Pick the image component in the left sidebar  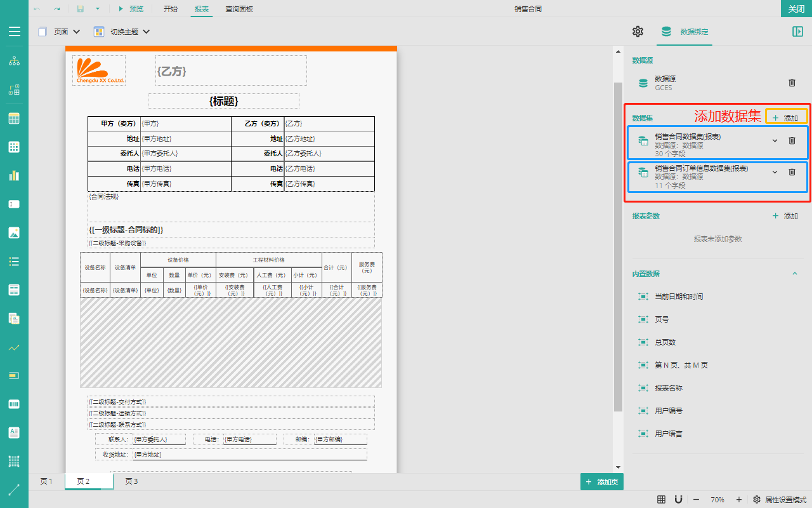pos(14,232)
